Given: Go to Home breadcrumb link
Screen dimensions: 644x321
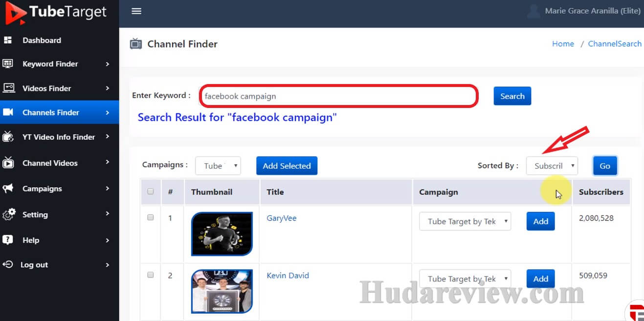Looking at the screenshot, I should [x=563, y=43].
